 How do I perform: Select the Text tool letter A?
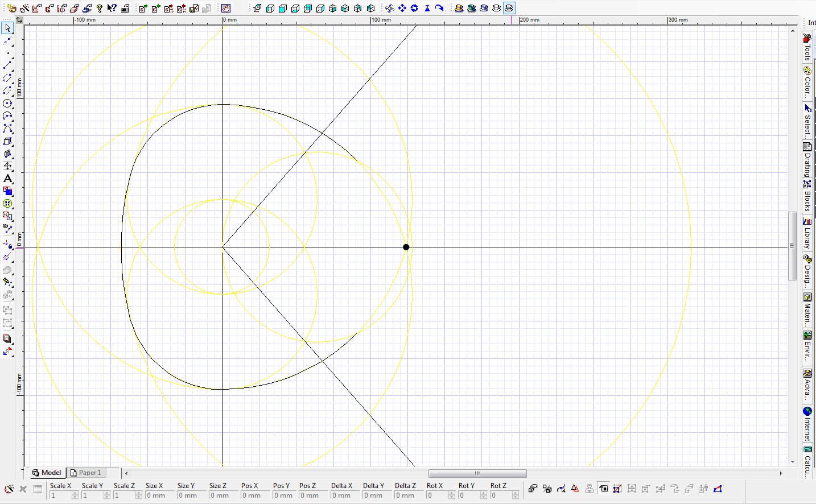[x=7, y=179]
